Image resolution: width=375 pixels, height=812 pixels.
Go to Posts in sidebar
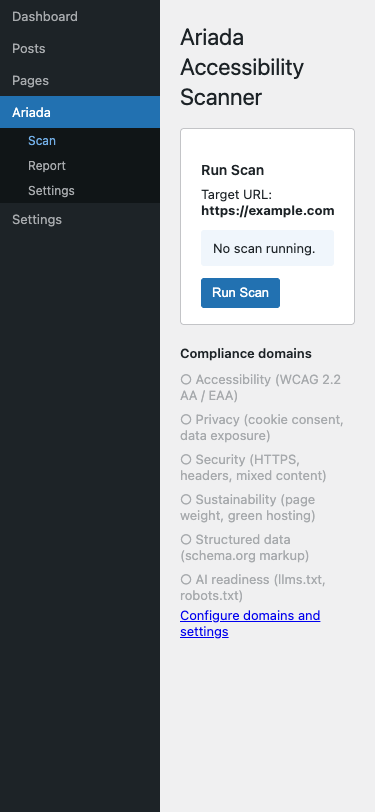(80, 49)
